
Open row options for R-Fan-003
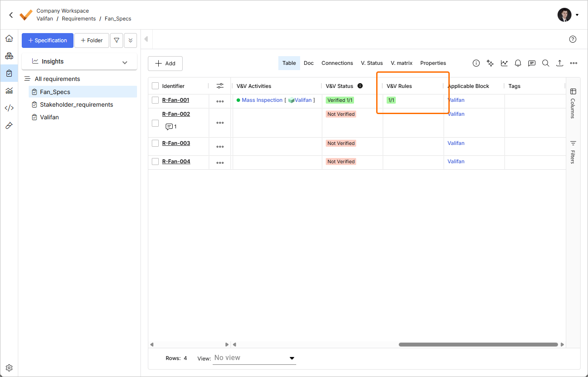coord(220,147)
